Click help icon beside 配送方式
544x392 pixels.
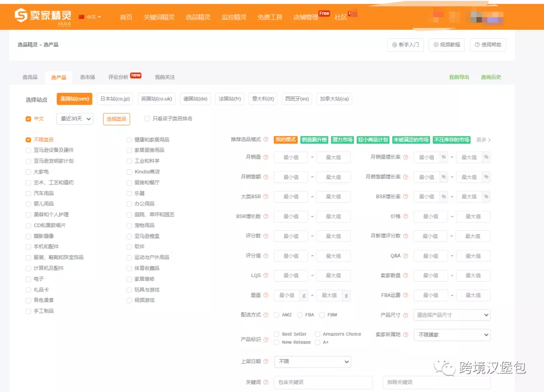click(x=265, y=315)
